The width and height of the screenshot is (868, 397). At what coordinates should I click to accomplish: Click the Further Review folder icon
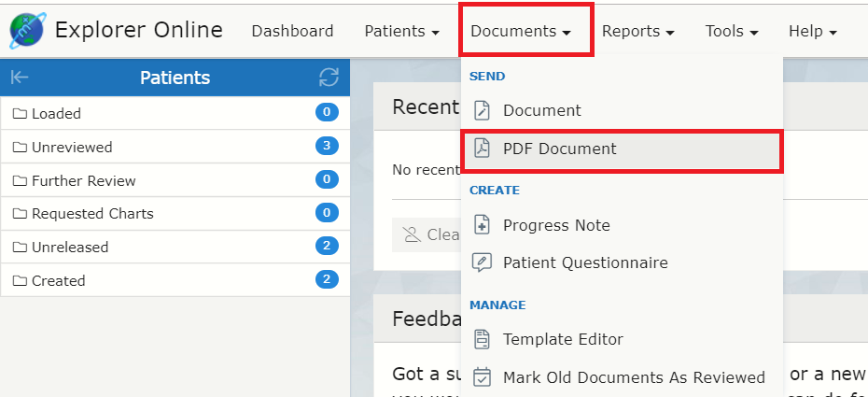click(20, 180)
